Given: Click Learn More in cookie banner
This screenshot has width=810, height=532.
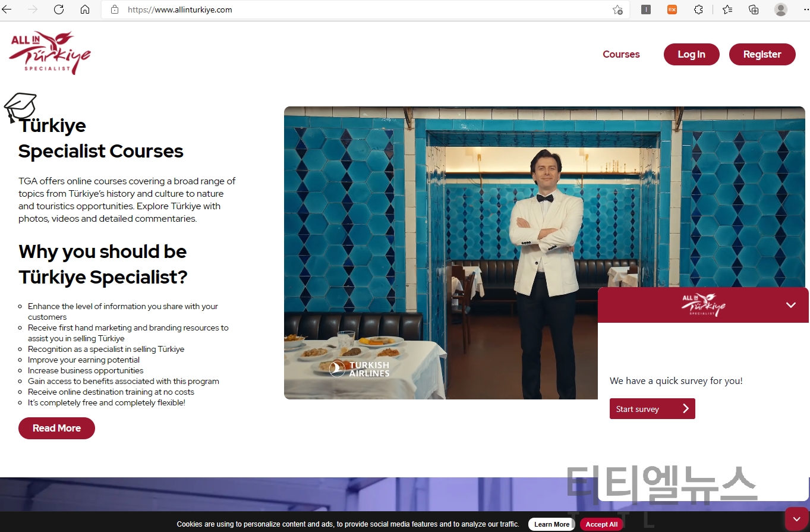Looking at the screenshot, I should click(x=551, y=524).
